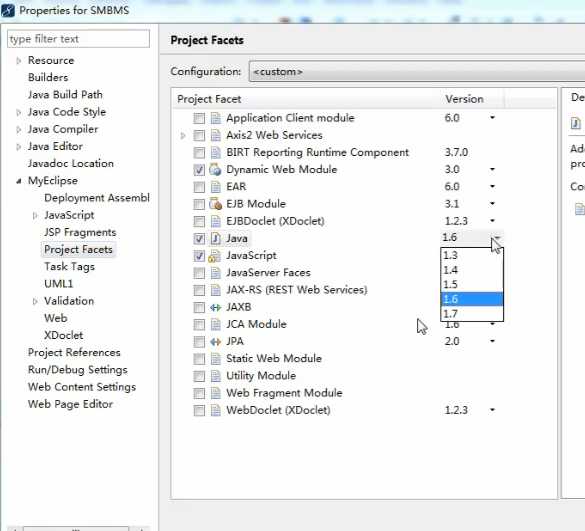Image resolution: width=585 pixels, height=531 pixels.
Task: Choose version 1.7 in Java dropdown list
Action: [x=472, y=313]
